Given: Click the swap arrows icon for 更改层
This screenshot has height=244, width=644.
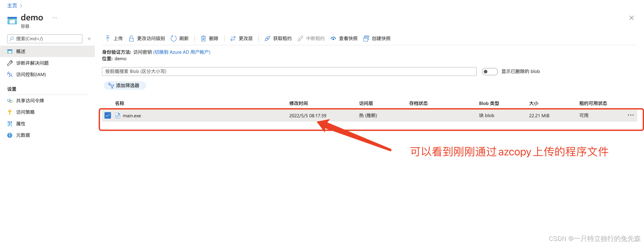Looking at the screenshot, I should click(x=233, y=38).
